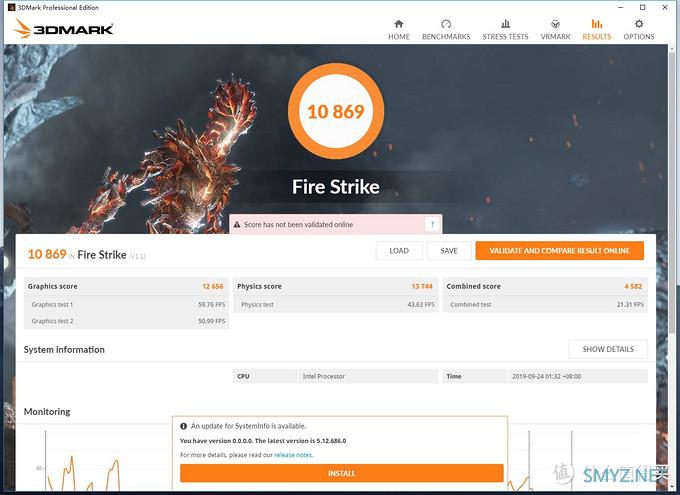Screen dimensions: 680x495
Task: Open the BENCHMARKS tab
Action: point(446,30)
